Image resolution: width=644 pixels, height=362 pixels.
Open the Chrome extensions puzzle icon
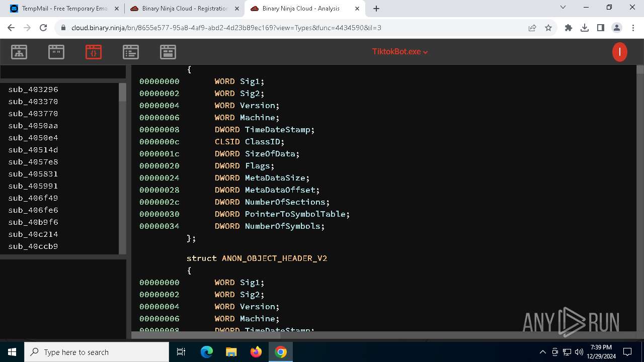point(569,28)
